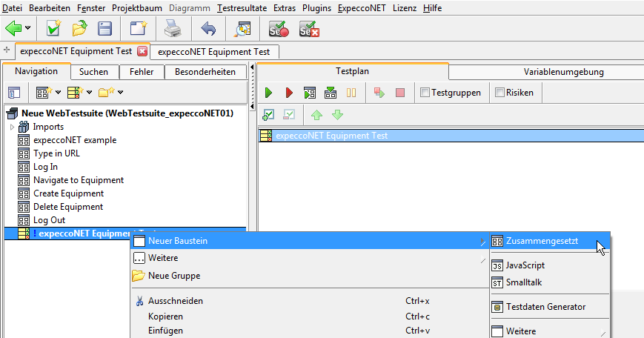Click the save floppy disk icon

[105, 29]
